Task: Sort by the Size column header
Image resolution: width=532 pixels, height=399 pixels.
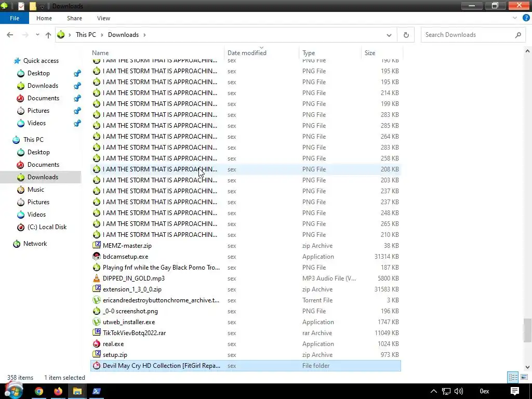Action: click(x=382, y=52)
